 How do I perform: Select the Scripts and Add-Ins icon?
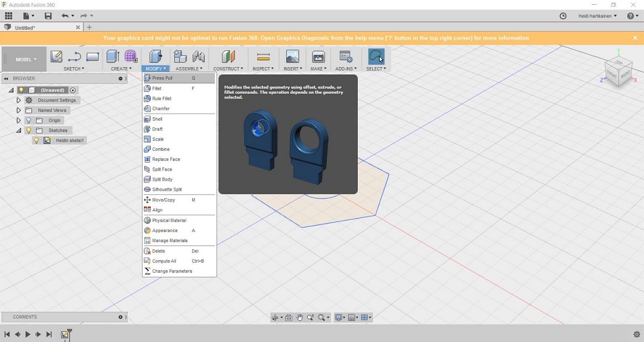(x=346, y=56)
